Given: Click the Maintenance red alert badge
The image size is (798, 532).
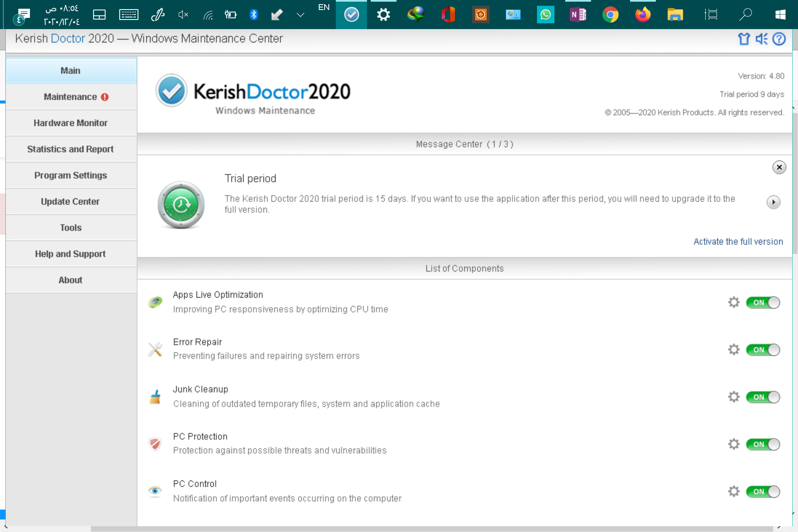Looking at the screenshot, I should pos(105,97).
